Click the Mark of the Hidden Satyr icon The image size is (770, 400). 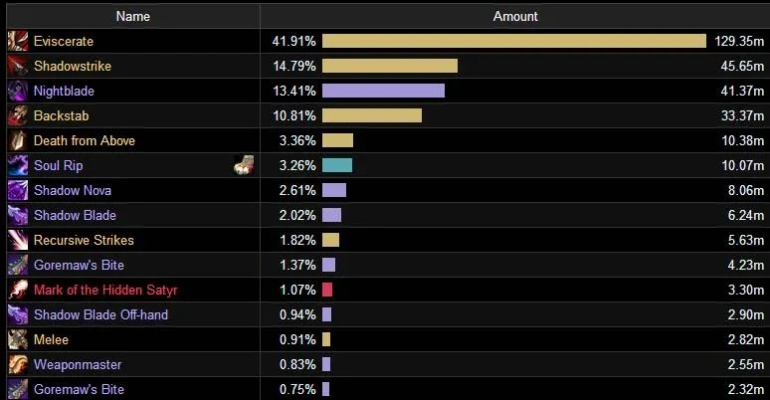(x=17, y=290)
